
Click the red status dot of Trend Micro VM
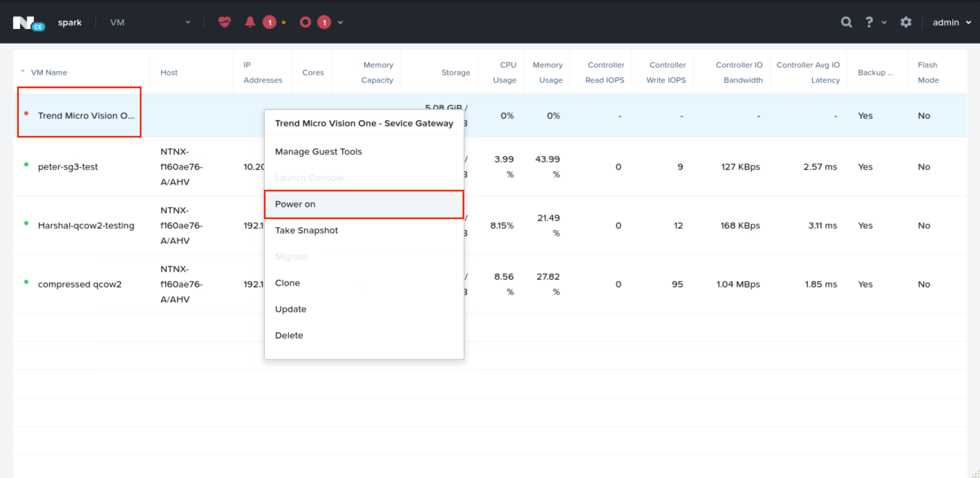point(26,113)
